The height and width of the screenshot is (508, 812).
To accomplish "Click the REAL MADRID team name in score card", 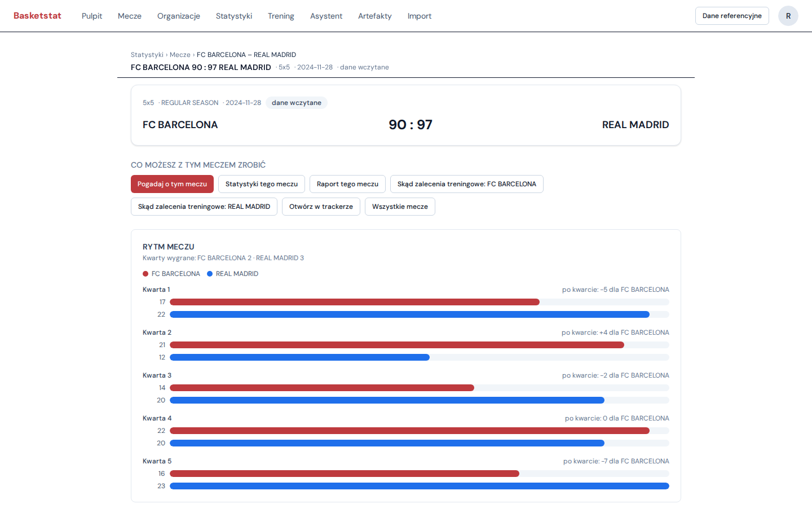I will 636,125.
